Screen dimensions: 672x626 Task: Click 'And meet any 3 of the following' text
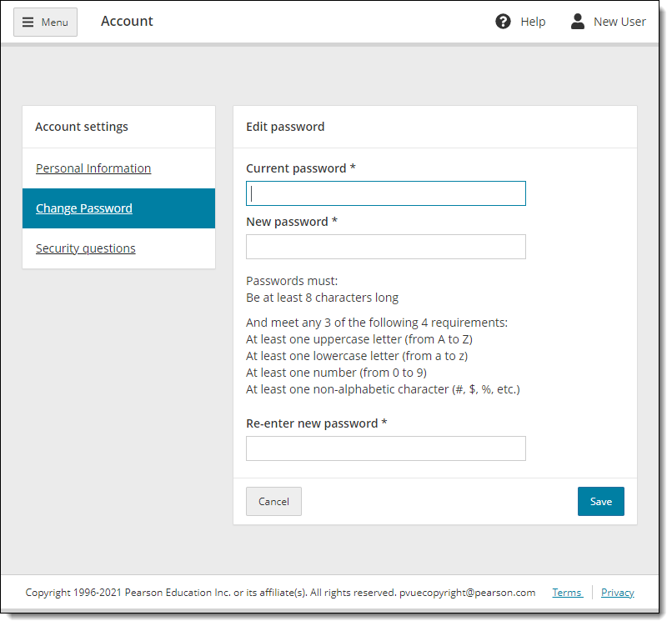tap(377, 323)
